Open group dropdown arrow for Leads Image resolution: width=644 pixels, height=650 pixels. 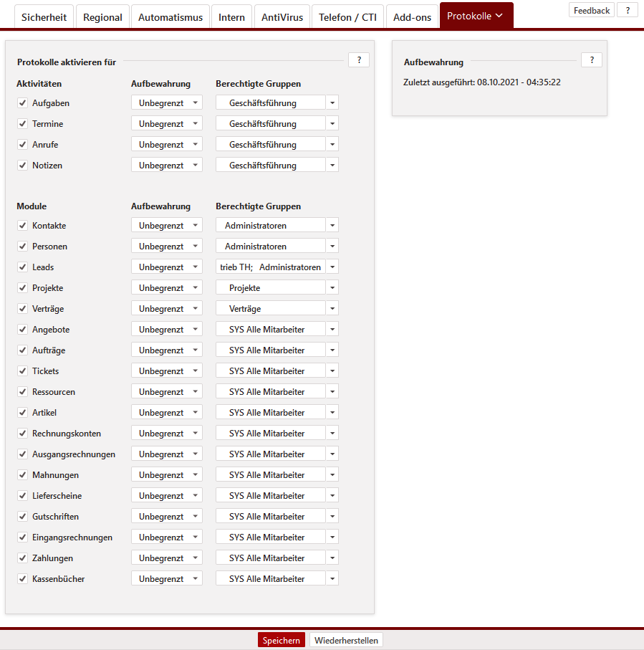332,267
